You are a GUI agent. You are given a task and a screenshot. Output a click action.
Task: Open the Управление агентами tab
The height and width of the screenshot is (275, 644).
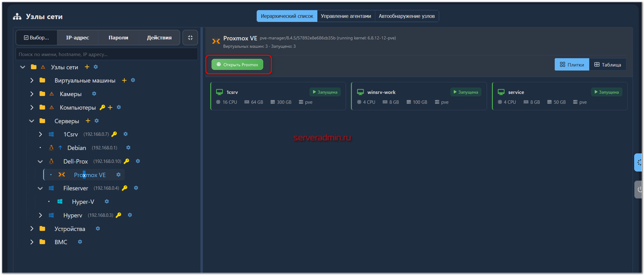tap(346, 16)
